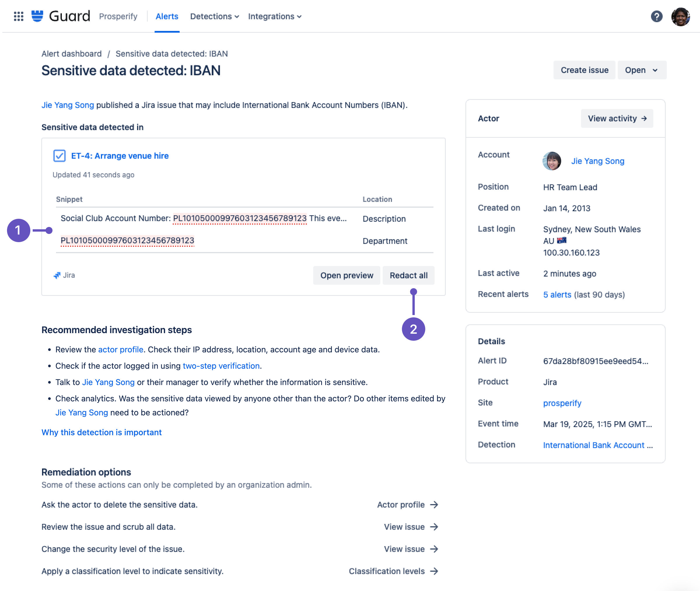Image resolution: width=700 pixels, height=591 pixels.
Task: Click the Jira task checkbox icon for ET-4
Action: 59,156
